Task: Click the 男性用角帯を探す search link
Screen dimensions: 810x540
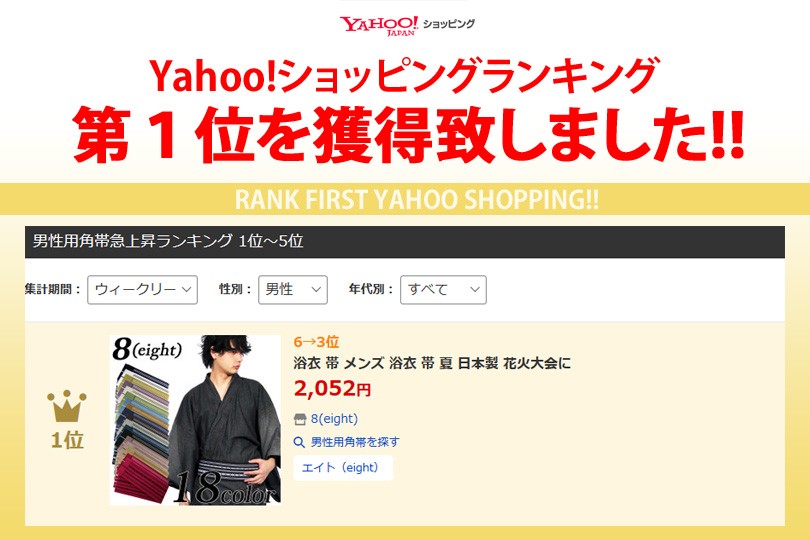Action: pos(355,442)
